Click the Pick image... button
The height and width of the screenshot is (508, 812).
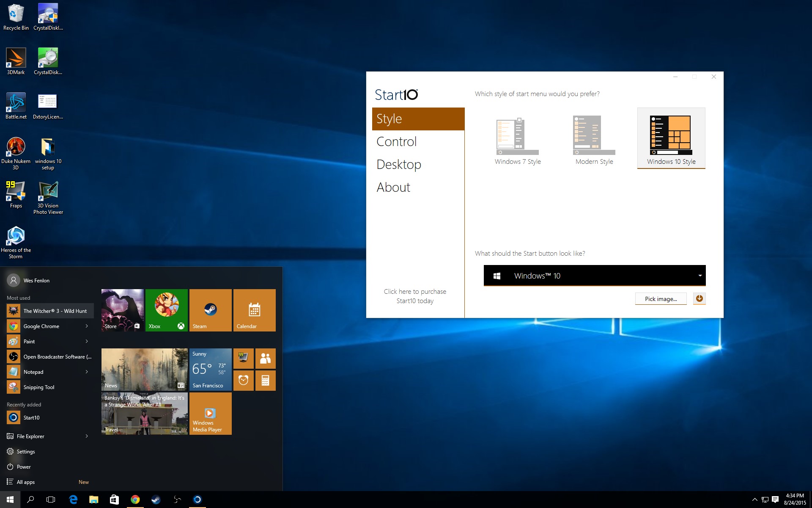[x=661, y=299]
